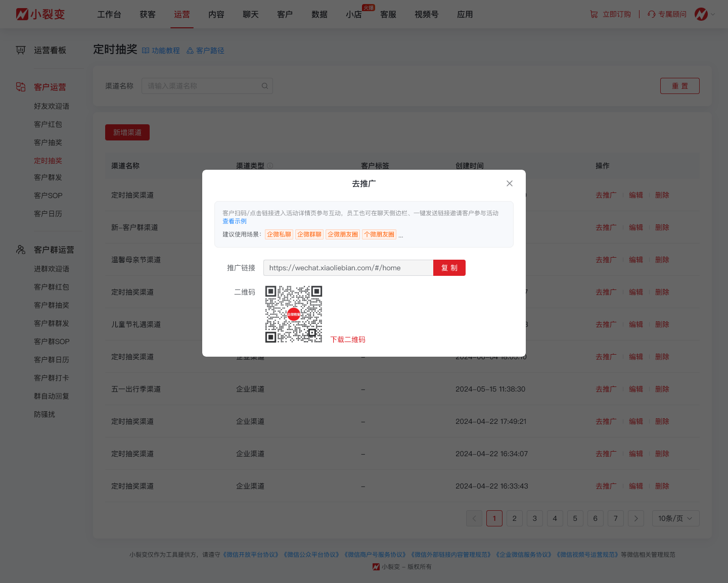Image resolution: width=728 pixels, height=583 pixels.
Task: Select 企微私聊 scenario tag
Action: [279, 234]
